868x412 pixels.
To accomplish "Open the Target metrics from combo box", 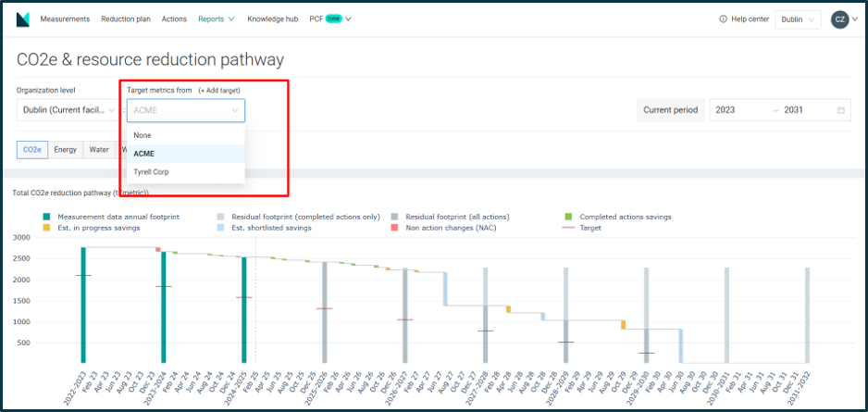I will 186,110.
